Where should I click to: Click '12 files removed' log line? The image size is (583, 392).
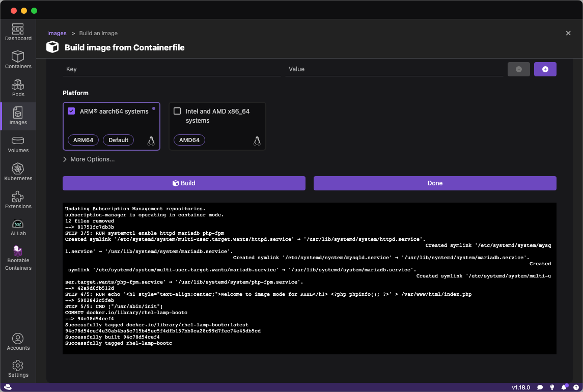tap(90, 221)
